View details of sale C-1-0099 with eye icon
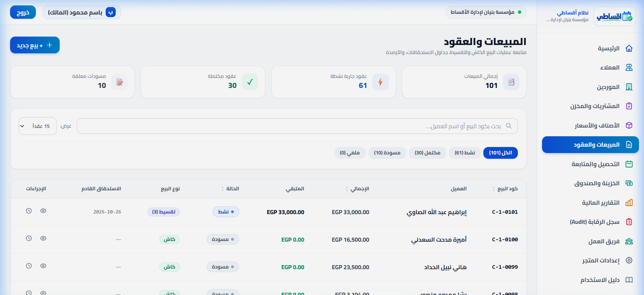Image resolution: width=644 pixels, height=295 pixels. pos(43,266)
